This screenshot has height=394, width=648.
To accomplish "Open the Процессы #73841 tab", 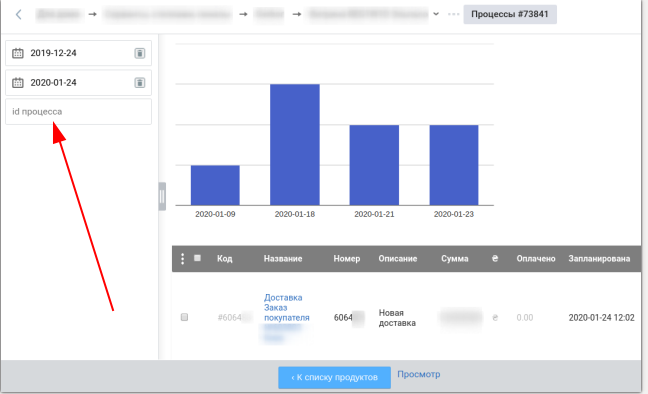I will point(510,14).
